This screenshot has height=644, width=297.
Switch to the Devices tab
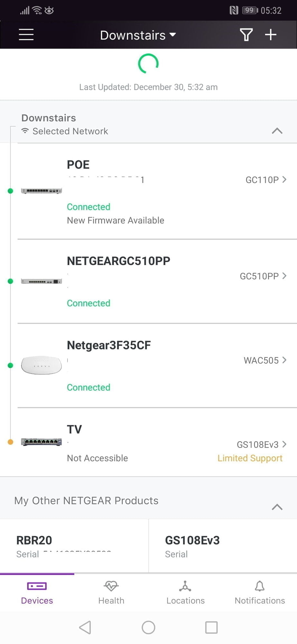pos(37,593)
